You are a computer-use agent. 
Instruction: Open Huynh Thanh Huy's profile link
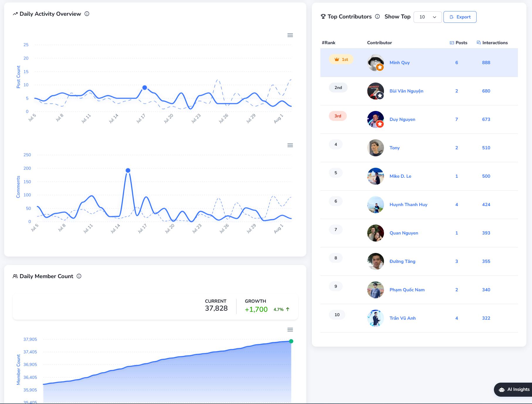click(408, 204)
